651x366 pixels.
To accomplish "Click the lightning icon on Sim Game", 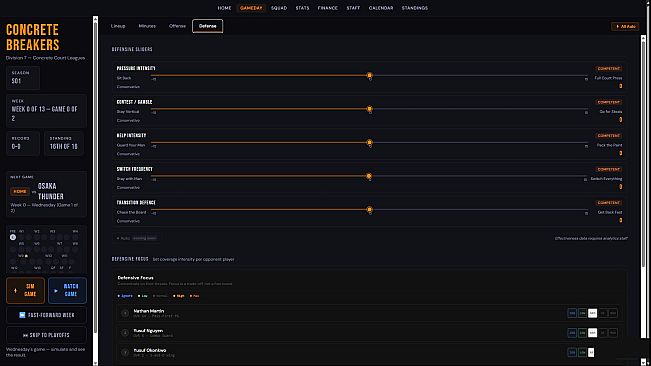I will [x=15, y=290].
